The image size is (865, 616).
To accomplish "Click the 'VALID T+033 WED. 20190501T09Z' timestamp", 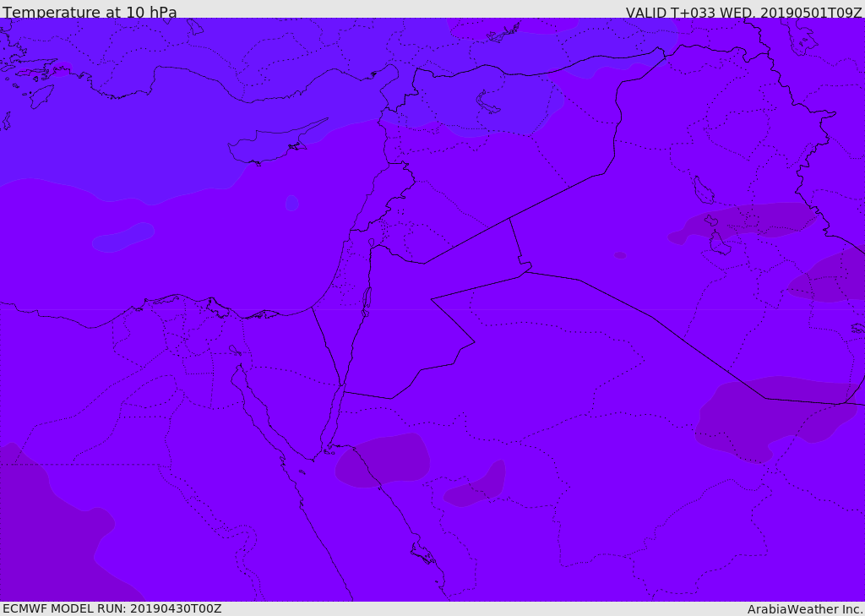I will click(x=743, y=12).
